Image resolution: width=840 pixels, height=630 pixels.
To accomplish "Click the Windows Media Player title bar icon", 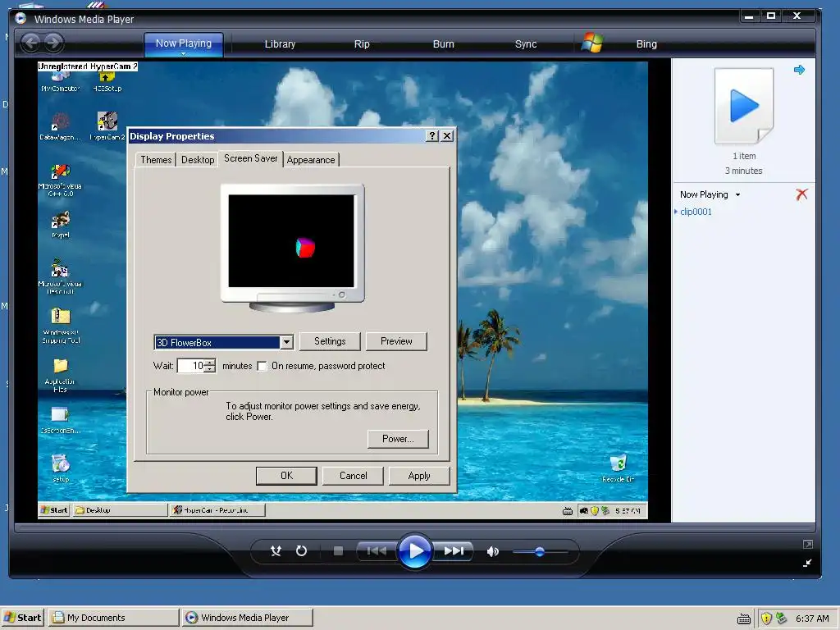I will 21,18.
